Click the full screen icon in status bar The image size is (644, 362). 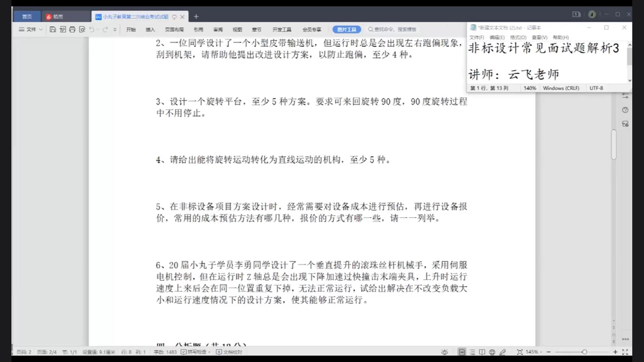click(x=625, y=352)
